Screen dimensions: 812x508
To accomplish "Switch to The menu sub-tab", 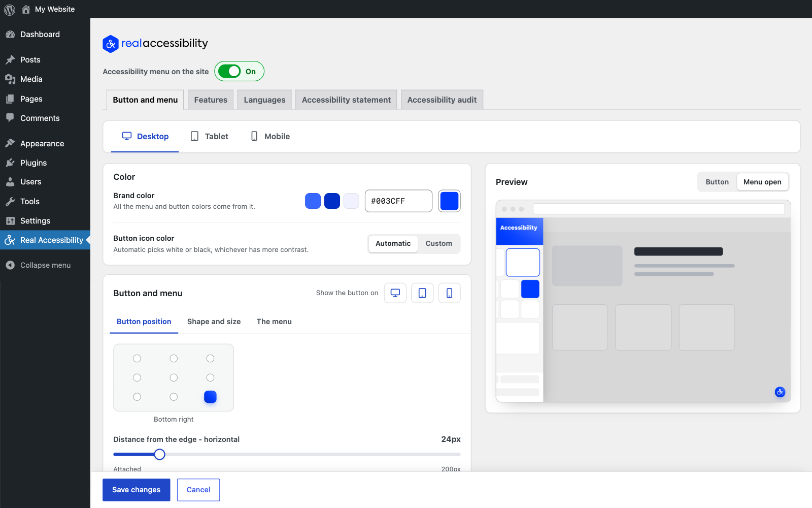I will [274, 322].
